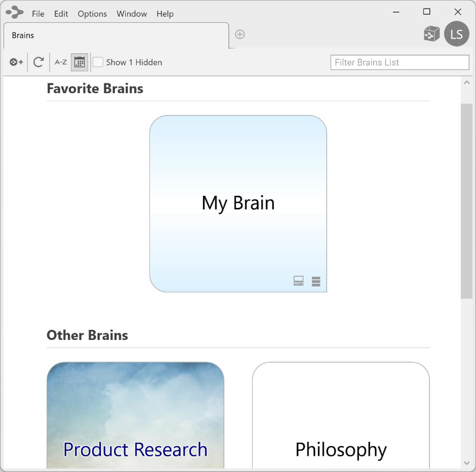
Task: Click the brain box icon beside avatar
Action: tap(431, 34)
